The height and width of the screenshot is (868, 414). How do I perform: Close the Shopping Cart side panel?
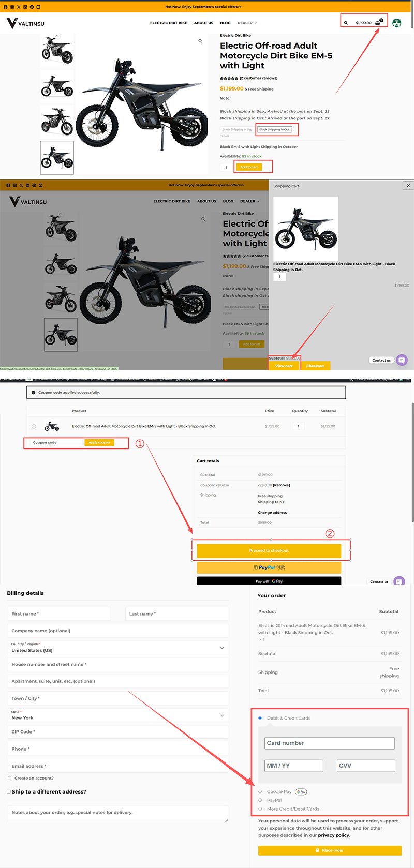click(408, 185)
